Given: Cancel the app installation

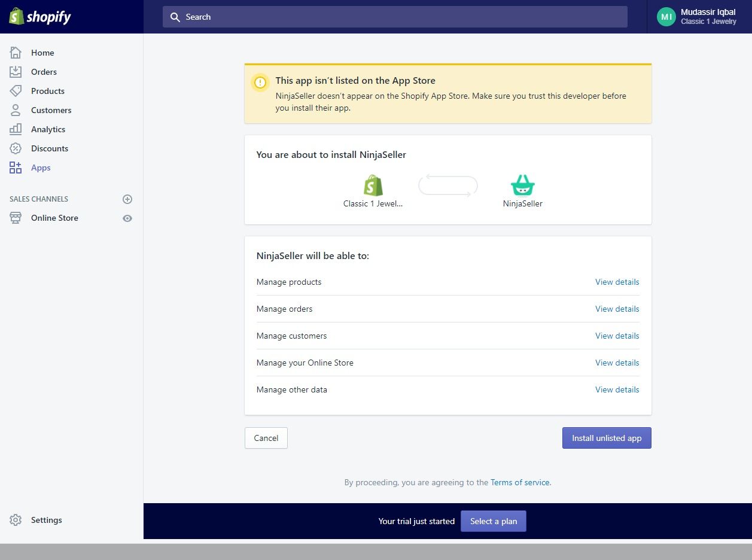Looking at the screenshot, I should [266, 438].
